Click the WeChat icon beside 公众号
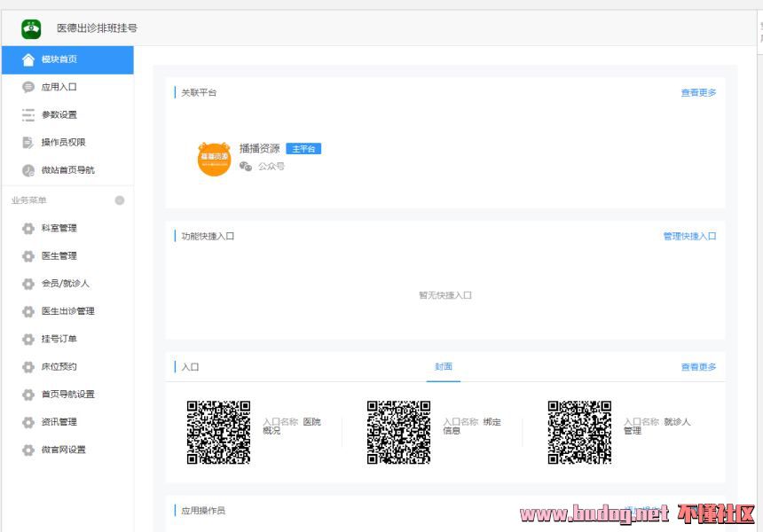 coord(246,167)
